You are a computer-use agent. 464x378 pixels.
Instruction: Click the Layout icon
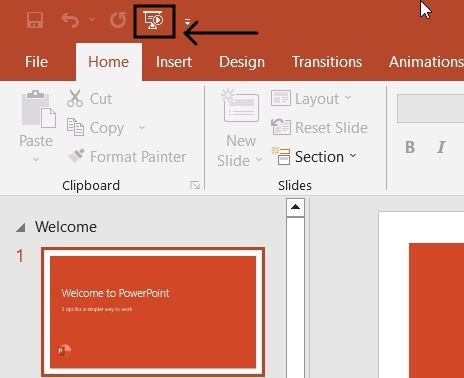point(281,99)
